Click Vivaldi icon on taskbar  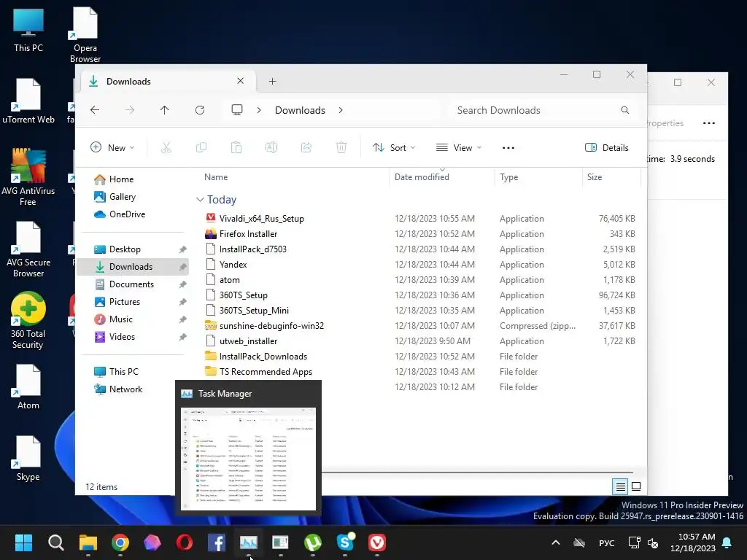click(x=377, y=542)
